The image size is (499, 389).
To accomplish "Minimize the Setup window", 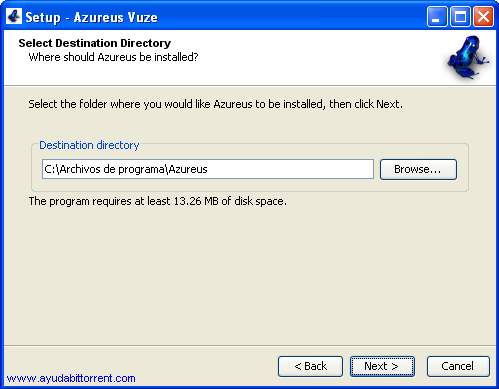I will [x=437, y=17].
